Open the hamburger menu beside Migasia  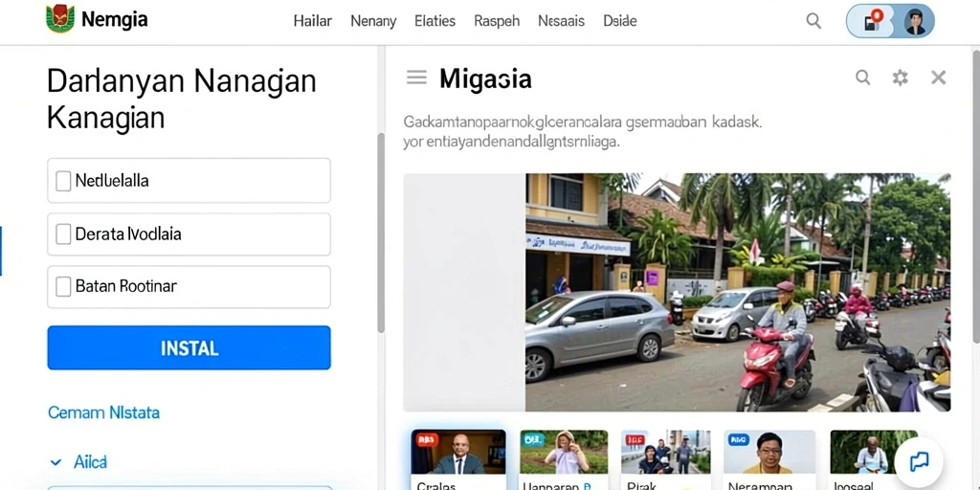[416, 78]
